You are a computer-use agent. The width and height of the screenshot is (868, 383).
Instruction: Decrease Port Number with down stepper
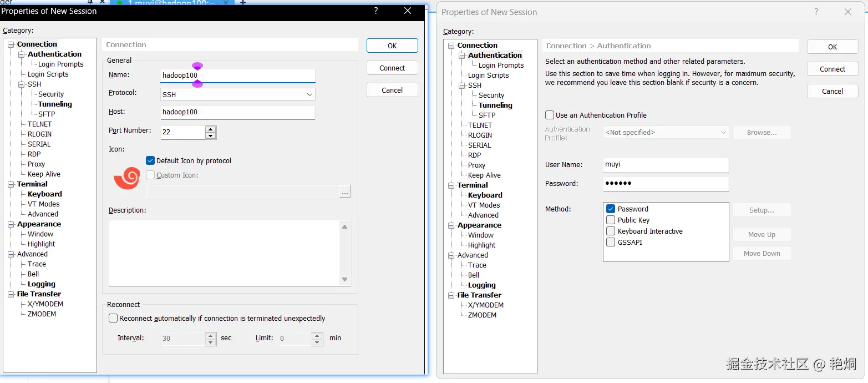coord(210,136)
